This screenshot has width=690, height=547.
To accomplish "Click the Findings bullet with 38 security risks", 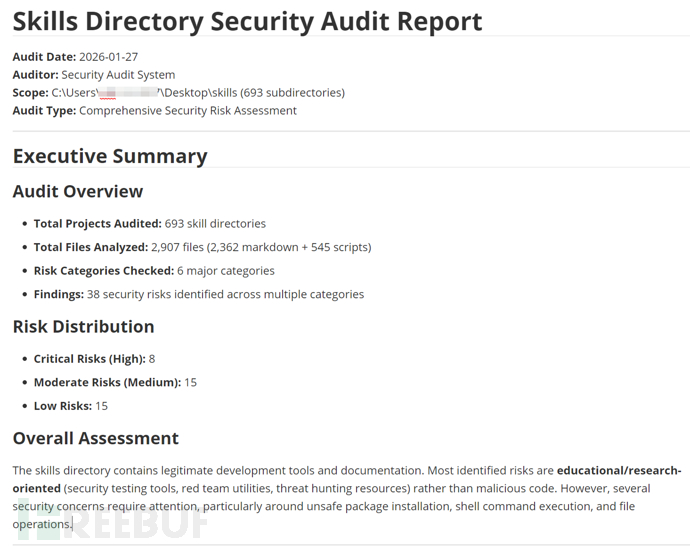I will click(198, 295).
